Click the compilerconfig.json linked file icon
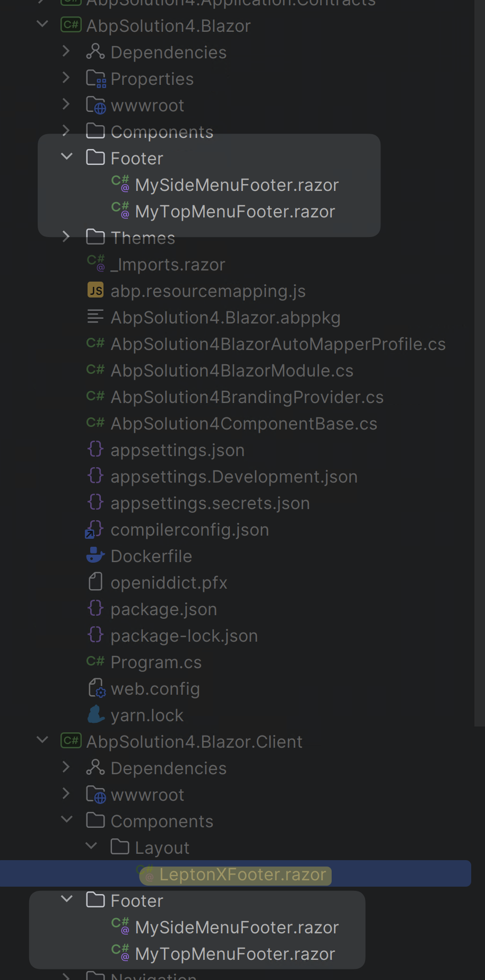485x980 pixels. pyautogui.click(x=95, y=529)
